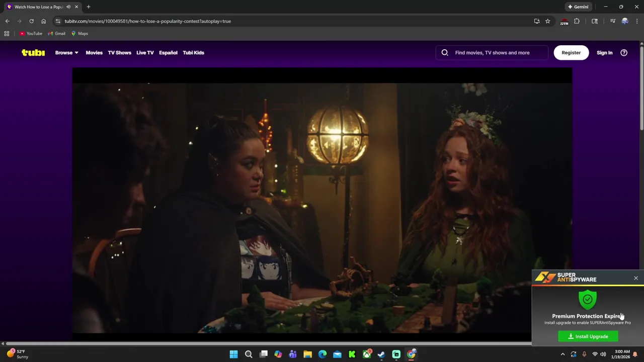Open the Movies section
The width and height of the screenshot is (644, 362).
pos(94,52)
